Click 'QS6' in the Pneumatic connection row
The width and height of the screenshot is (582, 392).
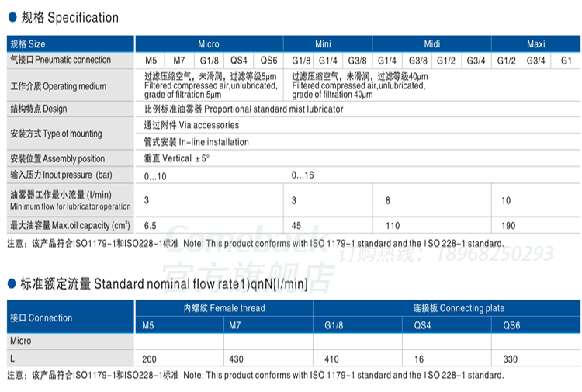268,60
